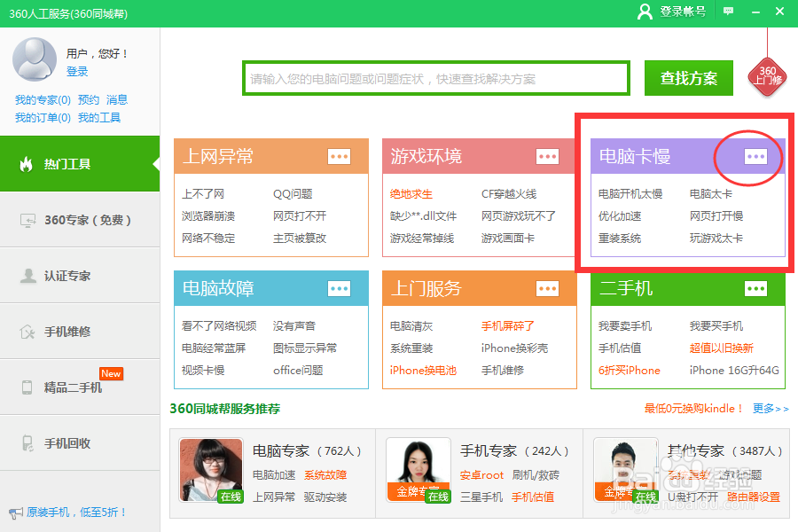Select 电脑经常蓝屏 entry
Screen dimensions: 798x532
click(214, 348)
